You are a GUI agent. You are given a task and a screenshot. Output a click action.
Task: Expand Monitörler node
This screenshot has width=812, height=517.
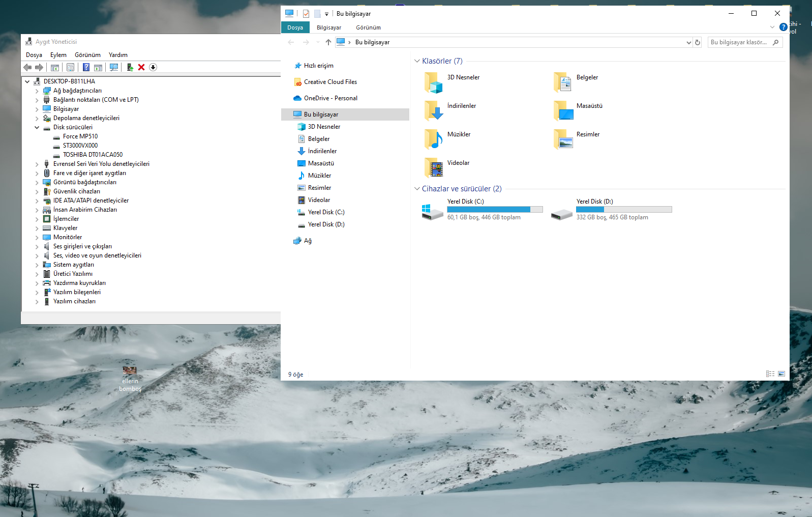(x=37, y=238)
